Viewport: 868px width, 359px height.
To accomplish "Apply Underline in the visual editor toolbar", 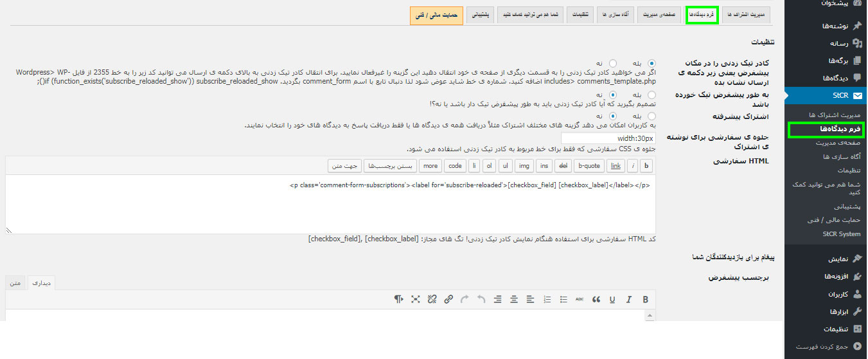I will point(612,299).
